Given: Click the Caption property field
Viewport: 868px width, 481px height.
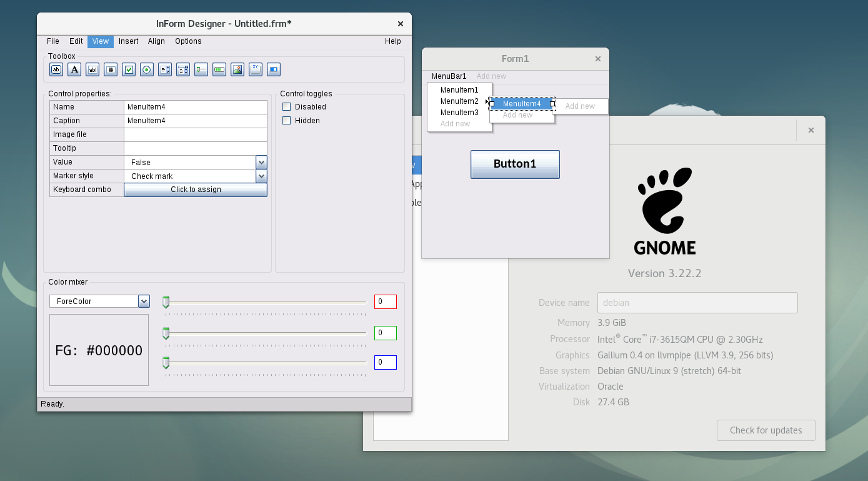Looking at the screenshot, I should click(196, 121).
